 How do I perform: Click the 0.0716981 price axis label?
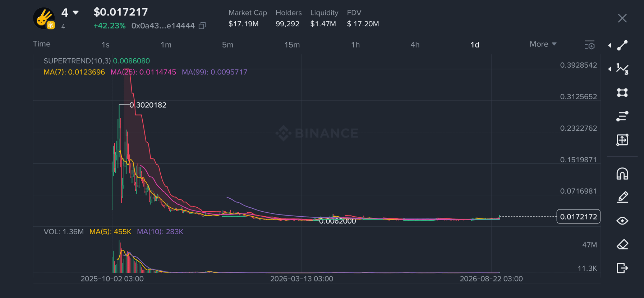tap(578, 191)
